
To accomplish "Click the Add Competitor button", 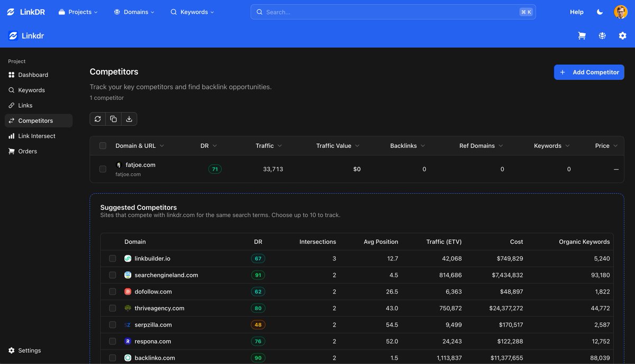I will (589, 72).
